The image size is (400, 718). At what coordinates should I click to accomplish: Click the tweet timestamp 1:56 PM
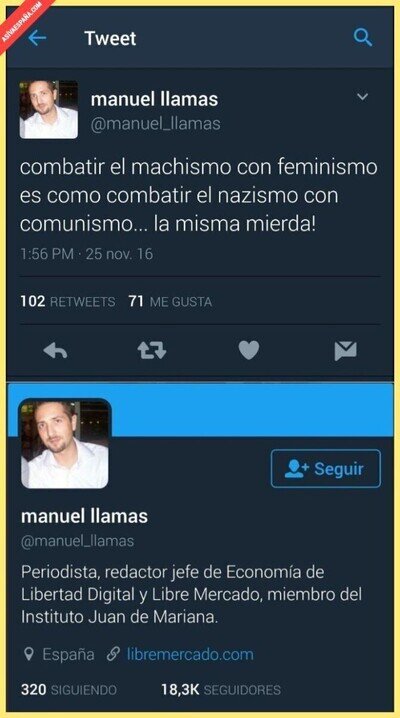[x=47, y=254]
